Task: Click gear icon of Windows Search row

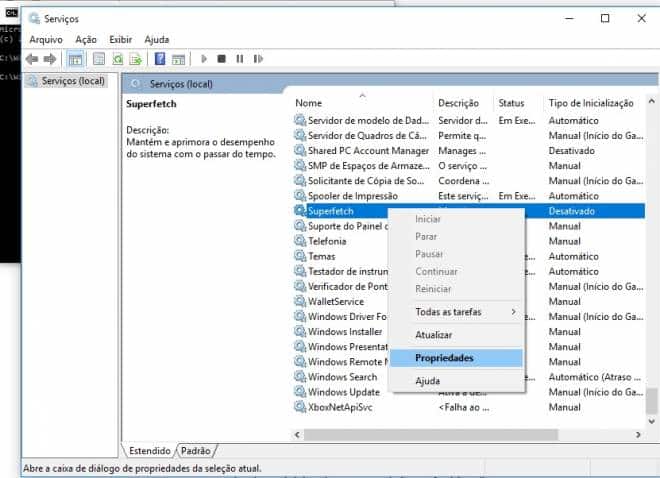Action: 300,377
